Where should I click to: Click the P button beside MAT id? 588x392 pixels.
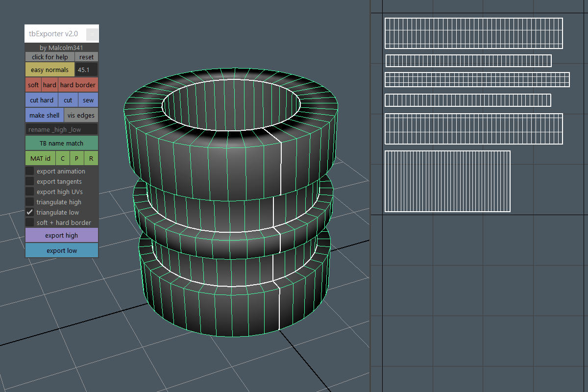[x=77, y=158]
